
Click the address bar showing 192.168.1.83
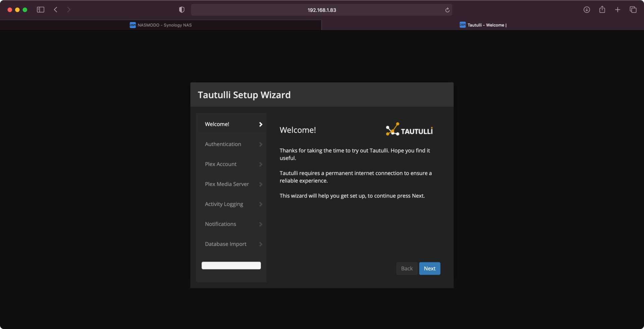321,10
